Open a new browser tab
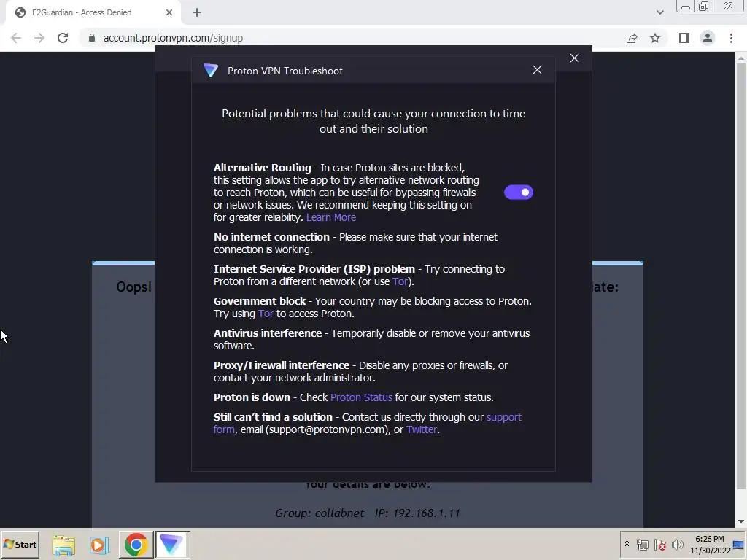 tap(197, 12)
